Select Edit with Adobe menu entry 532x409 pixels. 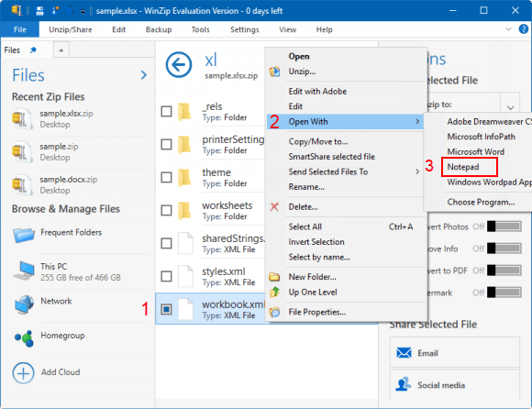click(x=317, y=91)
